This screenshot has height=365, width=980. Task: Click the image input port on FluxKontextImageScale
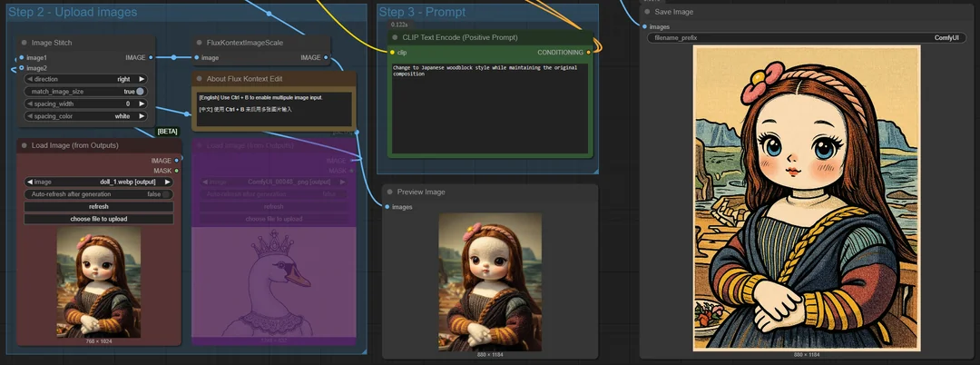click(196, 57)
